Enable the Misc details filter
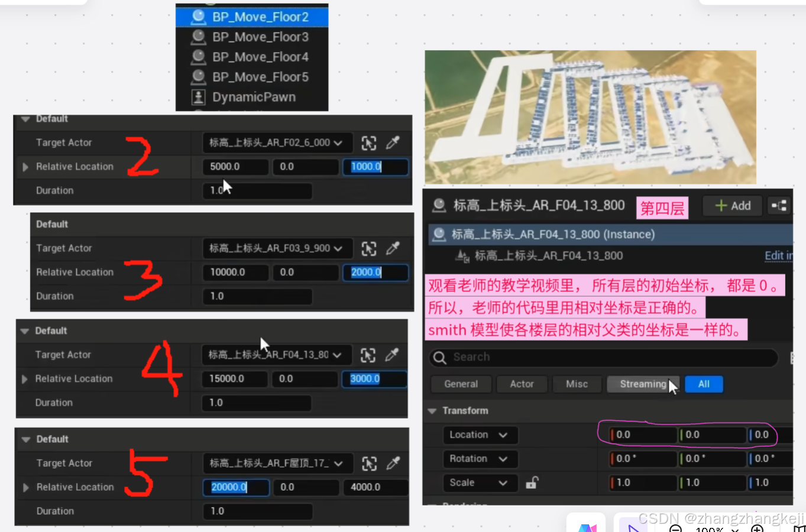 point(577,384)
